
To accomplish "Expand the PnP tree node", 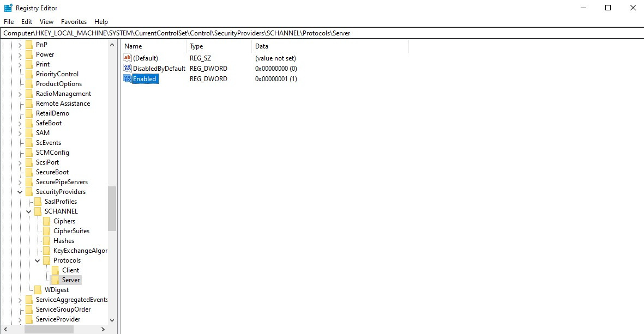I will click(x=20, y=45).
